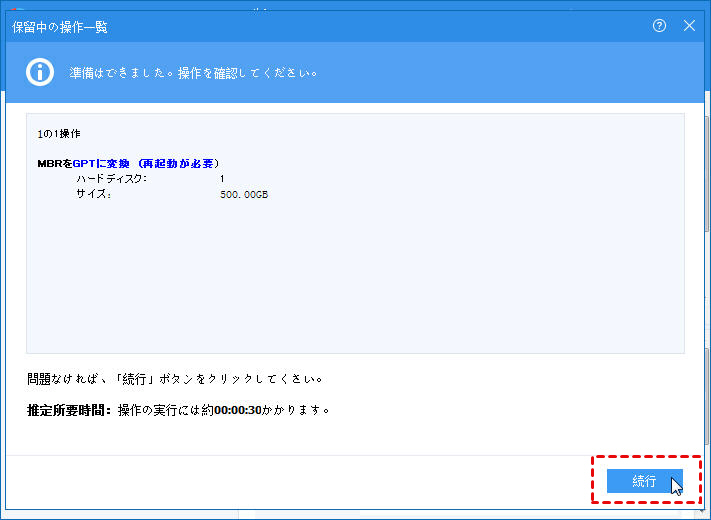711x520 pixels.
Task: Click the '準備はできました。操作を確認してください。' message
Action: 194,73
